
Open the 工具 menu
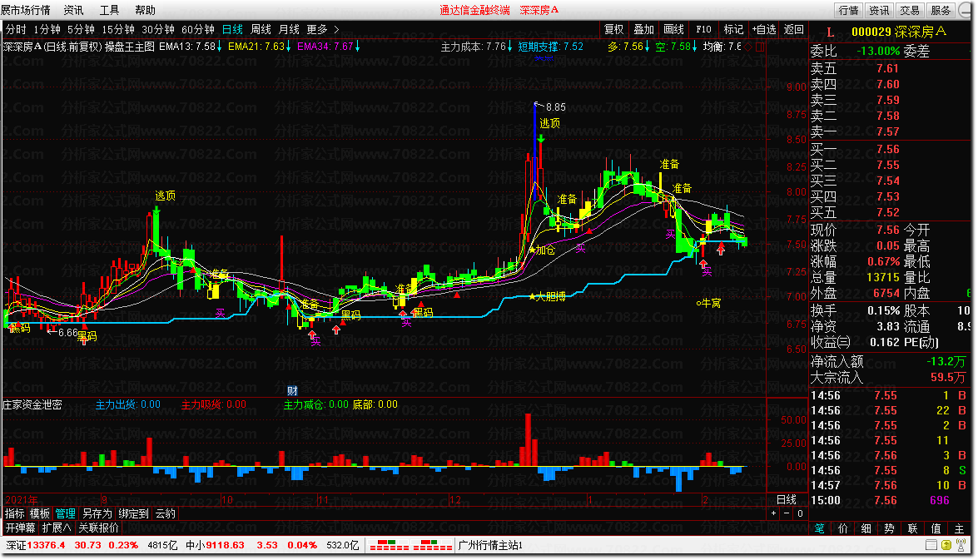click(109, 10)
